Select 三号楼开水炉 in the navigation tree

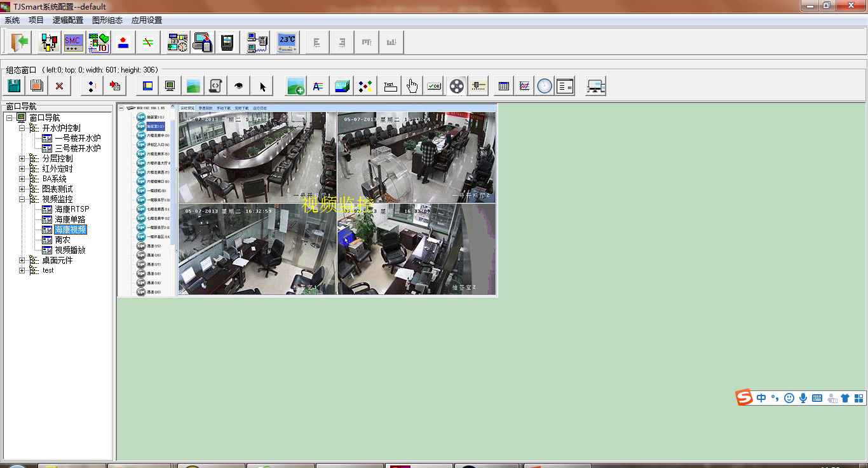[78, 148]
